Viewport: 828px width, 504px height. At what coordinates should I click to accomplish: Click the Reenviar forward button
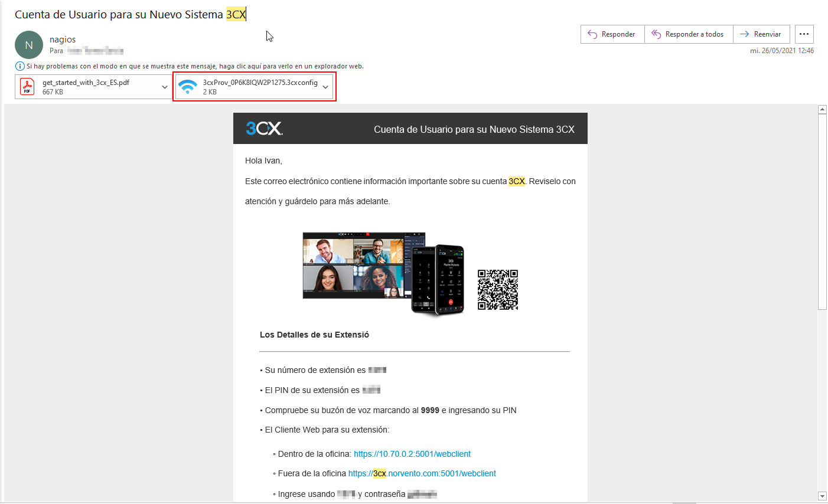[761, 34]
